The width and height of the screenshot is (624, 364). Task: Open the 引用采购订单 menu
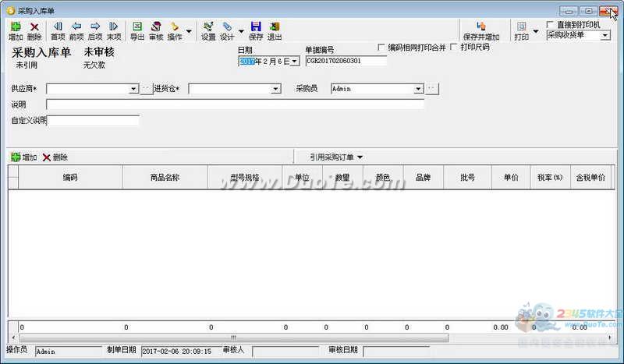336,157
